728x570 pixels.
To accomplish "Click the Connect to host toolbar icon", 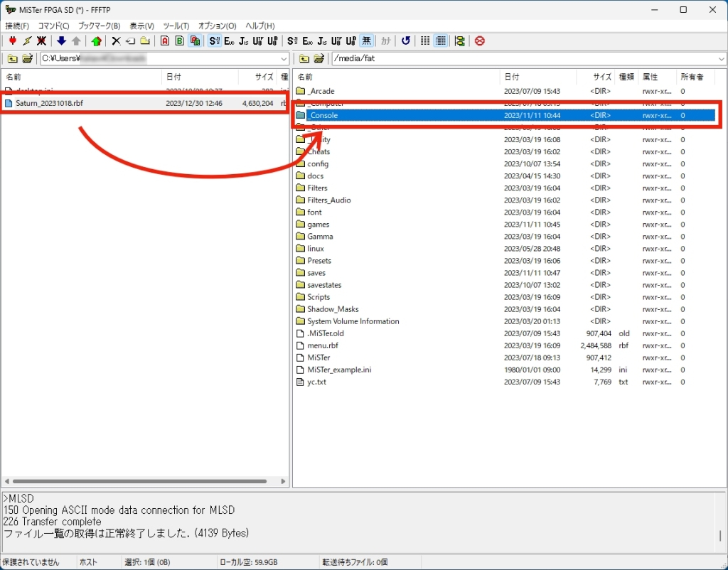I will [x=13, y=41].
